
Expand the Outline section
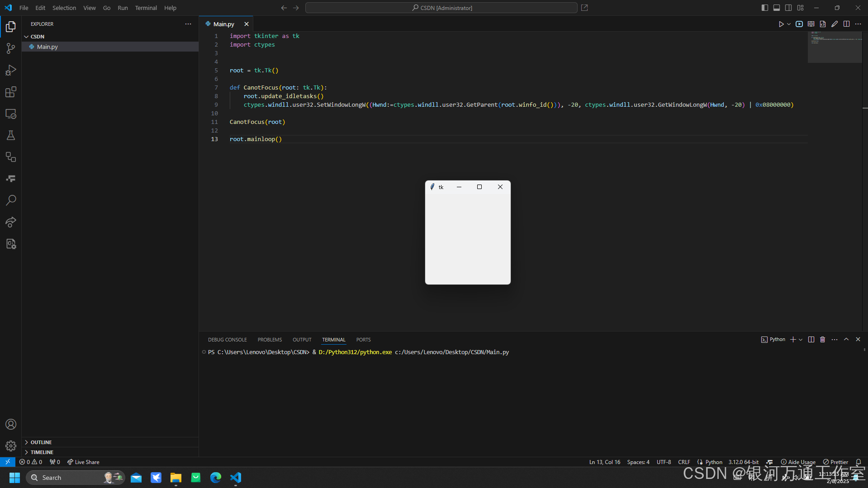tap(110, 442)
